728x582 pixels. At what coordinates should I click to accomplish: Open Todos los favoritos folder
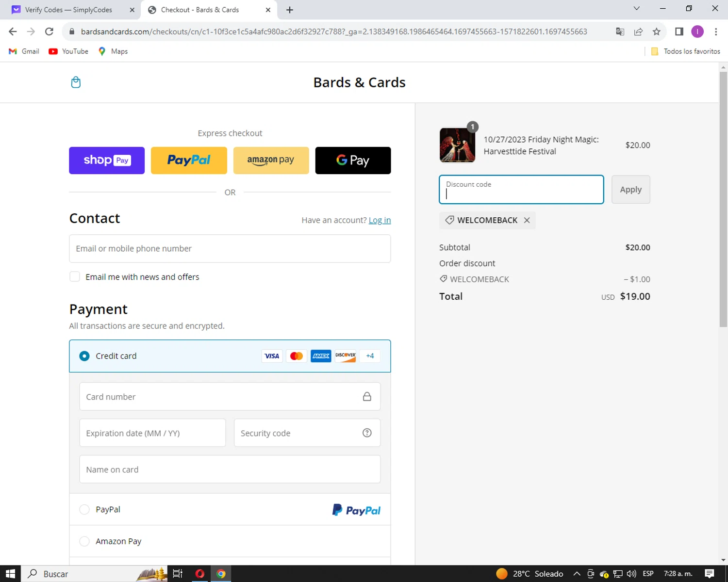(x=685, y=51)
